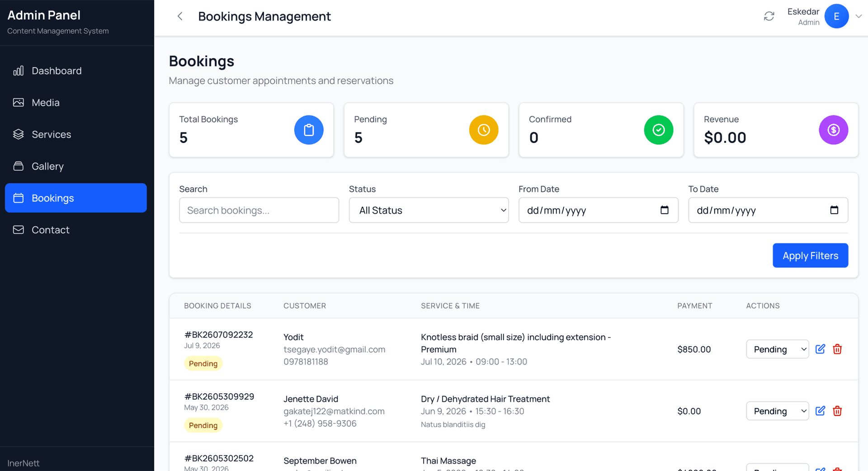Image resolution: width=868 pixels, height=471 pixels.
Task: Click the blue clipboard Total Bookings icon
Action: click(309, 130)
